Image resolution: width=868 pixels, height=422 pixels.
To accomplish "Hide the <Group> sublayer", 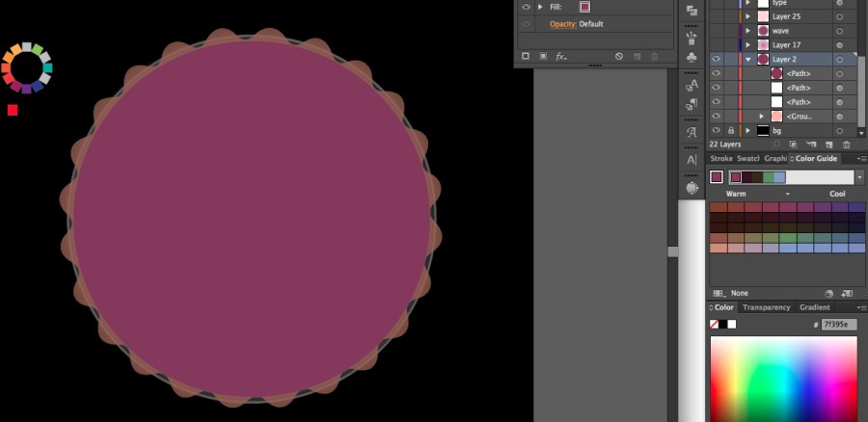I will [x=717, y=117].
